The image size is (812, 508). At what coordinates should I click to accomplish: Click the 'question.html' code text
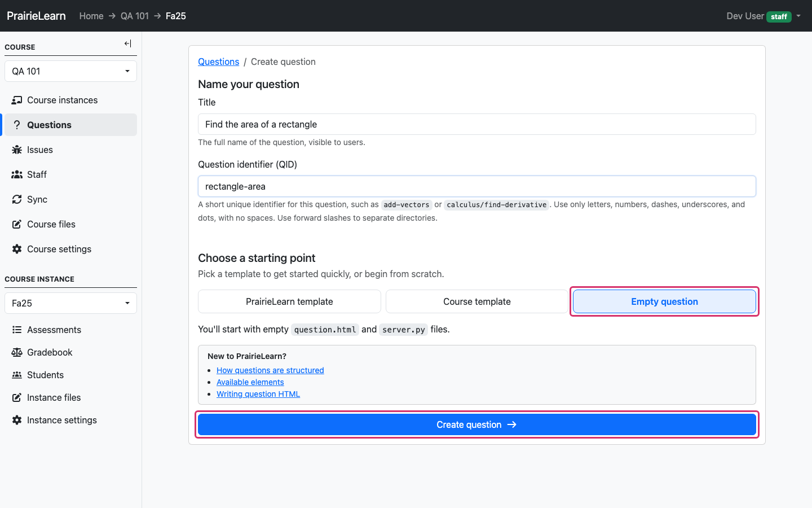point(325,330)
